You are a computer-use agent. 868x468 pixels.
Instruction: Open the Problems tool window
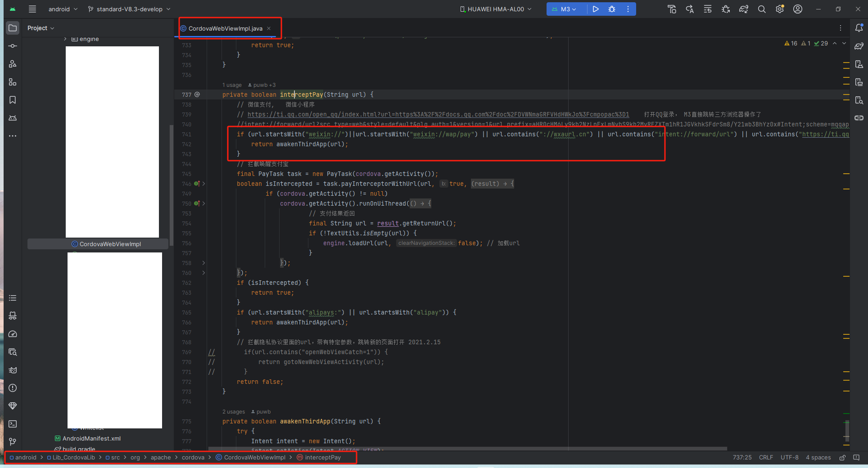click(13, 388)
